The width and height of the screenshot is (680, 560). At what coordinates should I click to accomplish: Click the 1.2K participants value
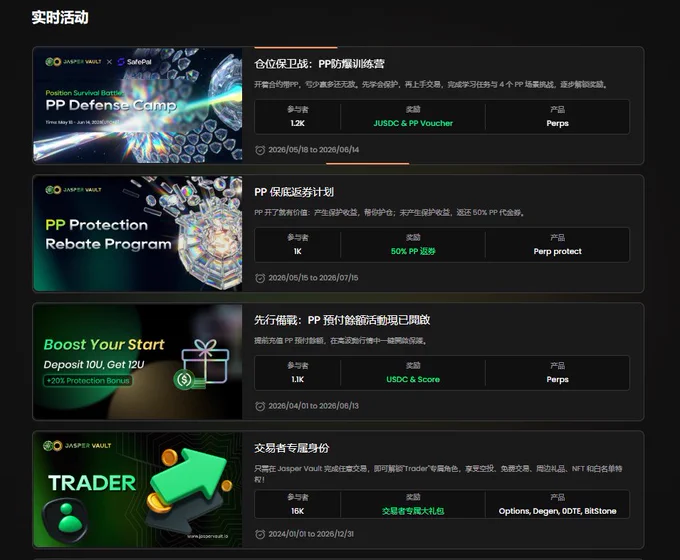[x=298, y=123]
